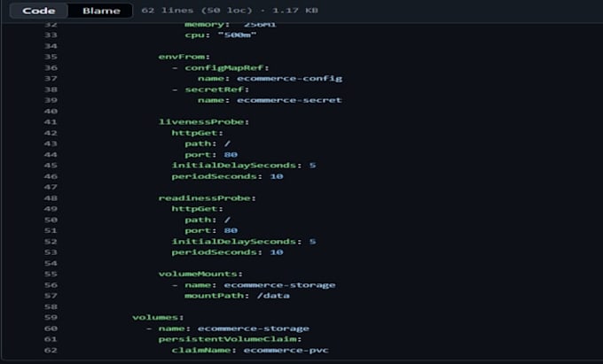
Task: Switch to the Code tab
Action: point(39,11)
